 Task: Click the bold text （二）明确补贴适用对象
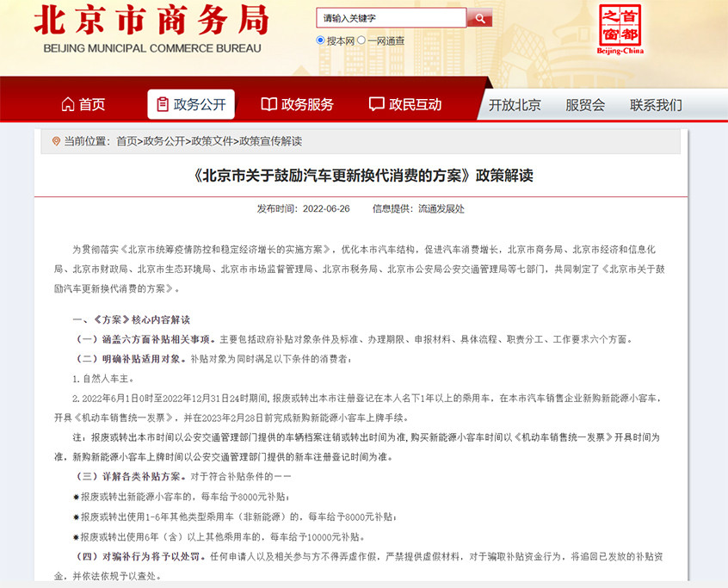pyautogui.click(x=131, y=358)
